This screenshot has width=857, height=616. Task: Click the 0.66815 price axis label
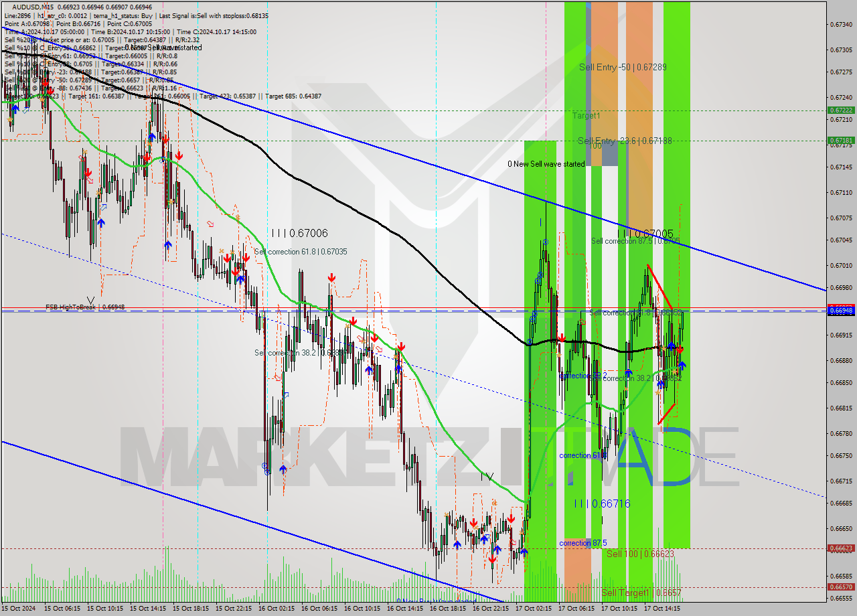pyautogui.click(x=841, y=408)
